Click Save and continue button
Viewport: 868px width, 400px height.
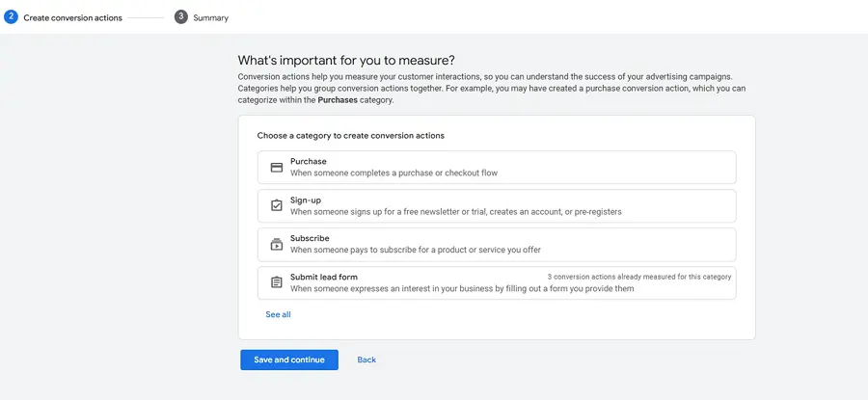point(289,360)
